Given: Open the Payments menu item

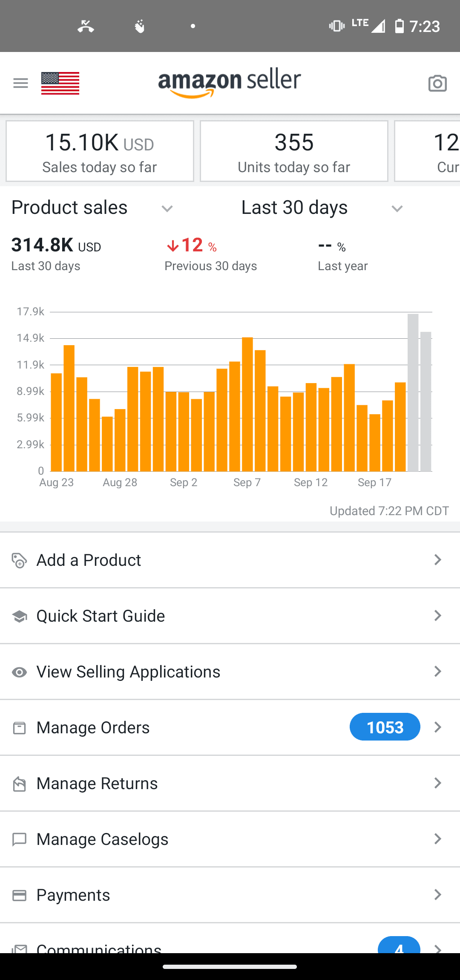Looking at the screenshot, I should point(73,895).
